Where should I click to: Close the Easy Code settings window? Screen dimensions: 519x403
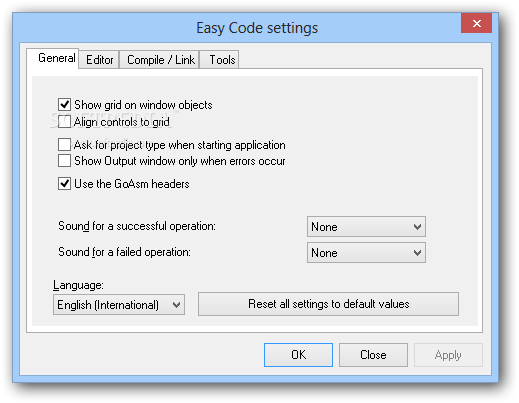(476, 23)
